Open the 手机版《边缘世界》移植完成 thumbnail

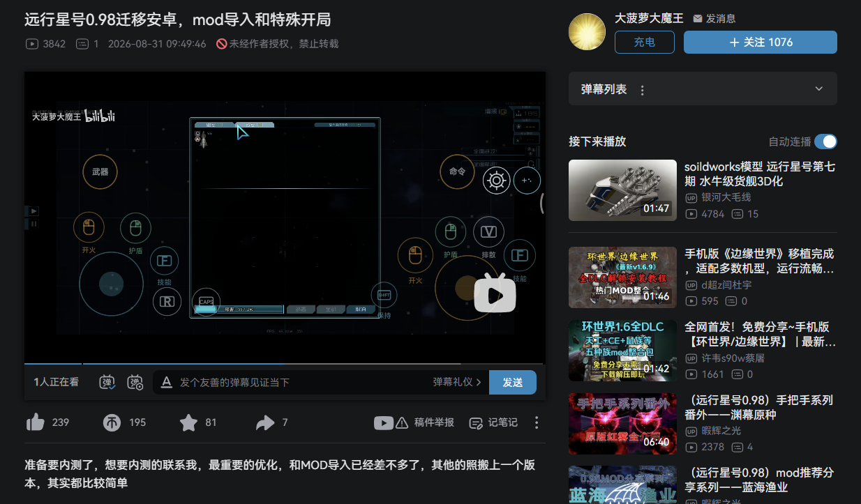pyautogui.click(x=622, y=277)
